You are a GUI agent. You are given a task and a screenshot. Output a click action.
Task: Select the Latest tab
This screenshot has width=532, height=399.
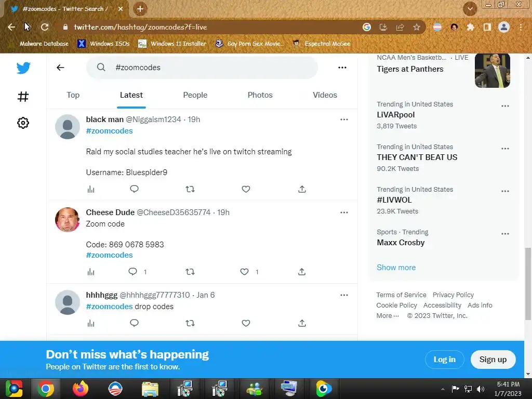coord(131,95)
